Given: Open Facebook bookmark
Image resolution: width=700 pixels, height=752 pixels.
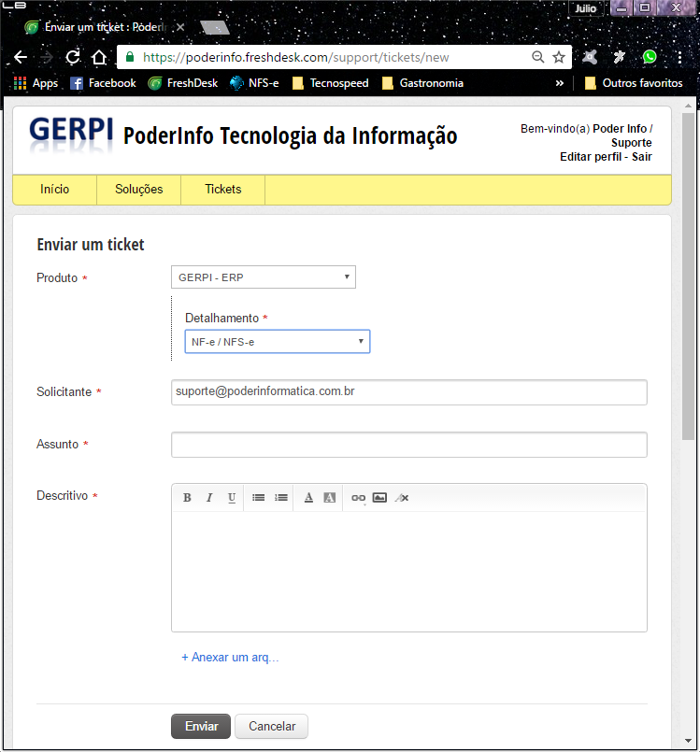Looking at the screenshot, I should pos(103,83).
